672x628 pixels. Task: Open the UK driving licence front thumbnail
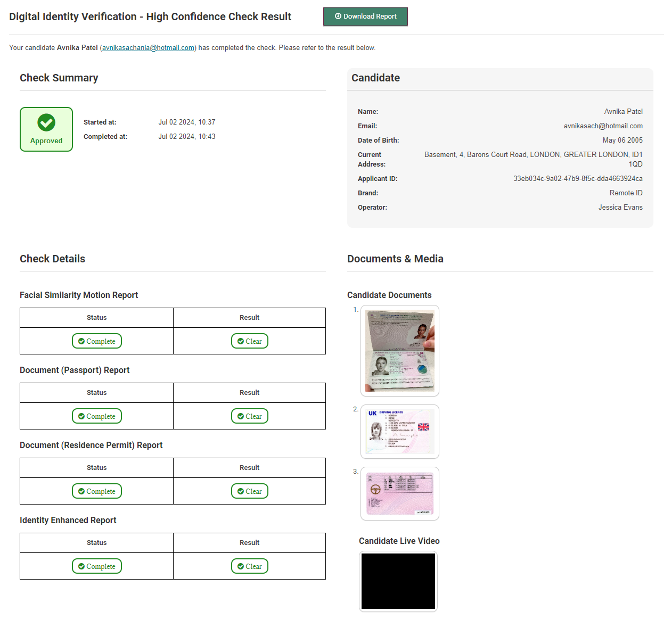[399, 432]
